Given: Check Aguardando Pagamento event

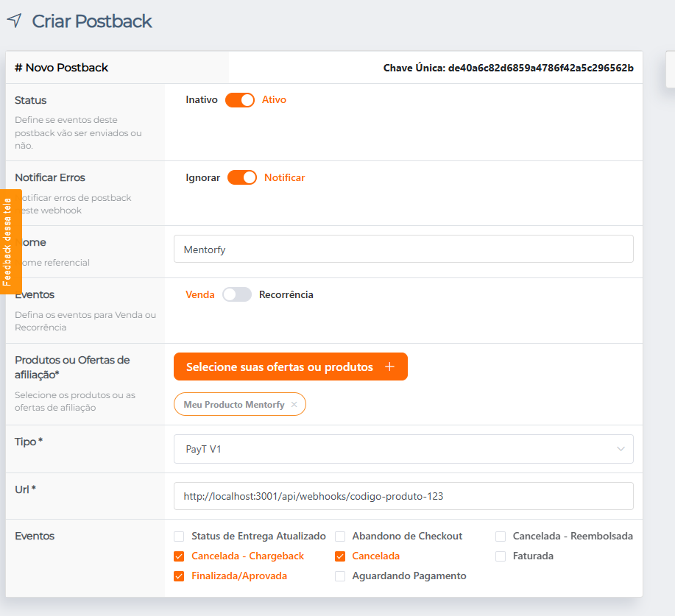Looking at the screenshot, I should tap(340, 576).
